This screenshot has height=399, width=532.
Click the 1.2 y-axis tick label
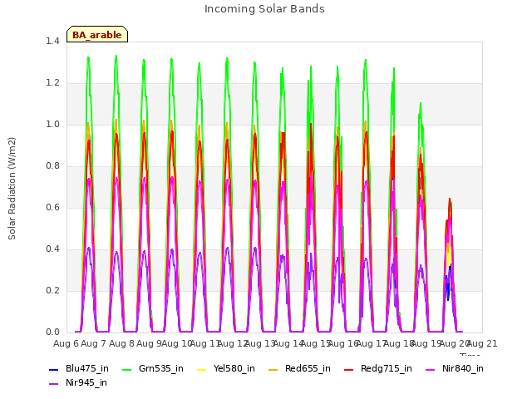(52, 83)
